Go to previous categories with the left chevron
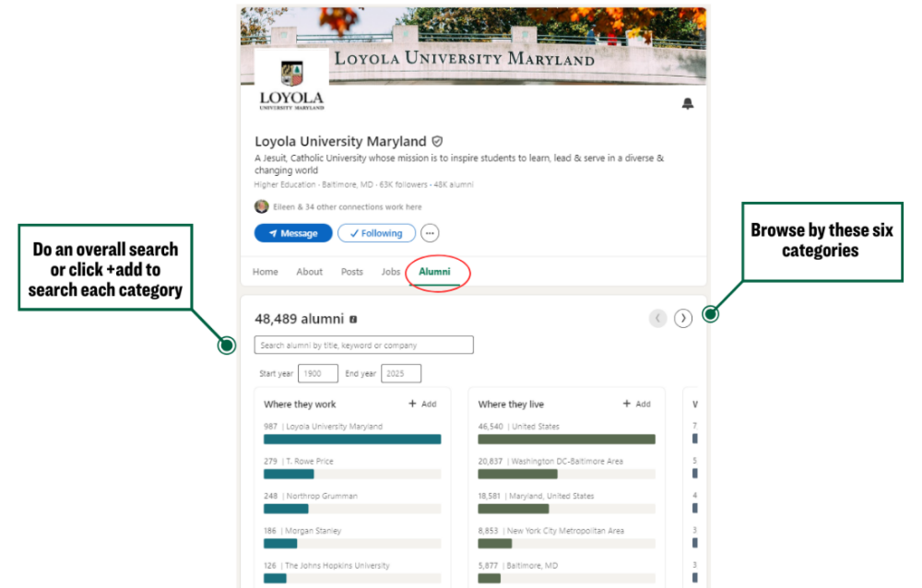The width and height of the screenshot is (922, 588). tap(657, 318)
